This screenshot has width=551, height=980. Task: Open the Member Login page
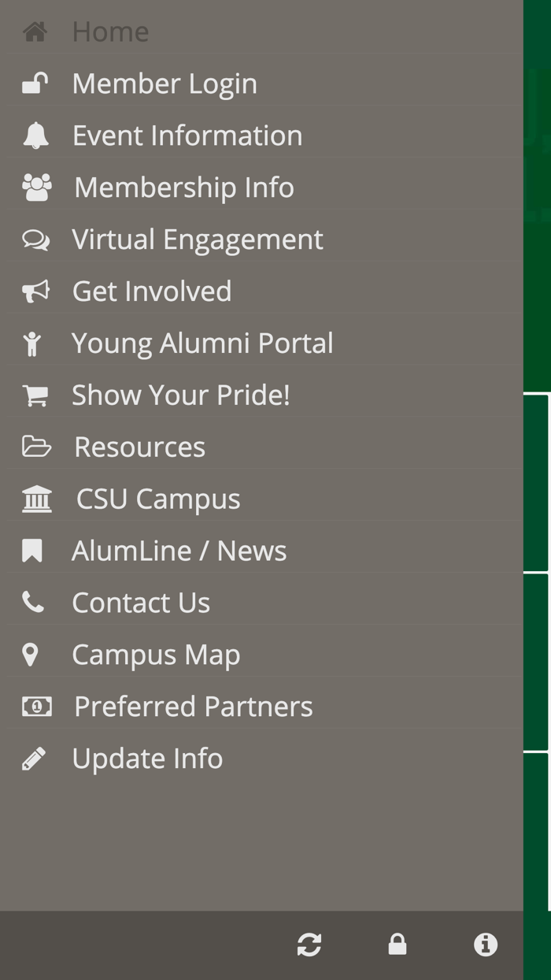click(x=165, y=83)
